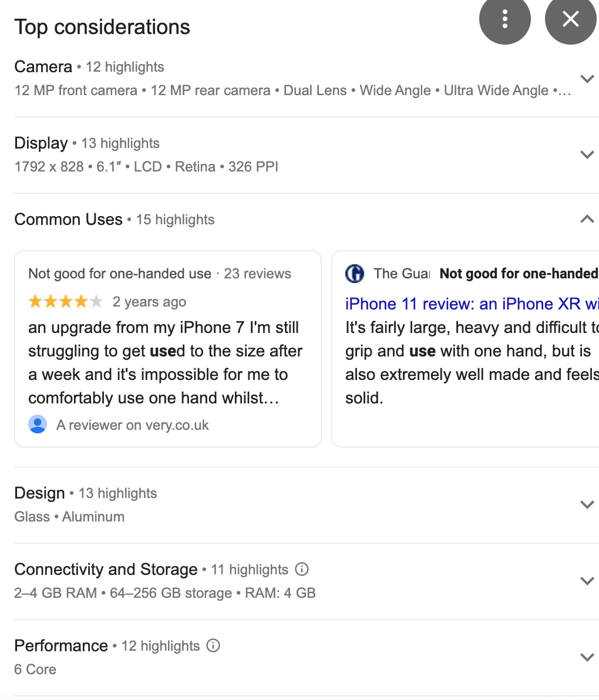Click the Design heading
599x700 pixels.
point(39,493)
